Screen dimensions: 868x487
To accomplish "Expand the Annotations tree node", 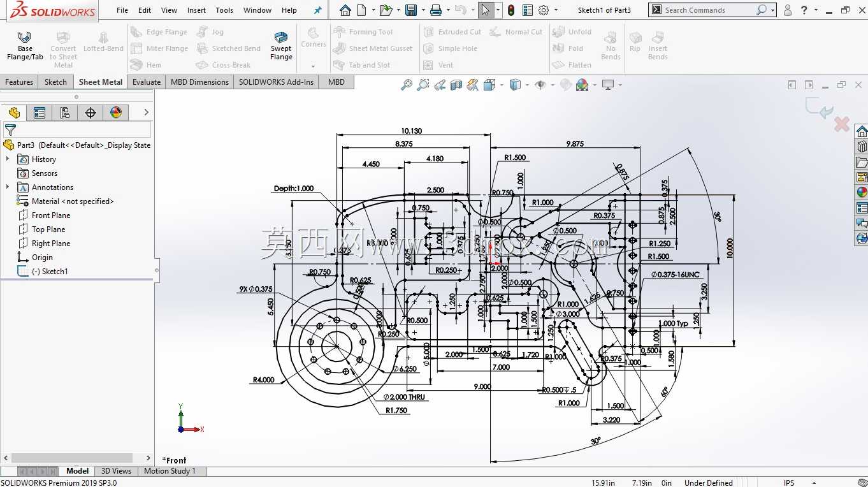I will pyautogui.click(x=8, y=187).
